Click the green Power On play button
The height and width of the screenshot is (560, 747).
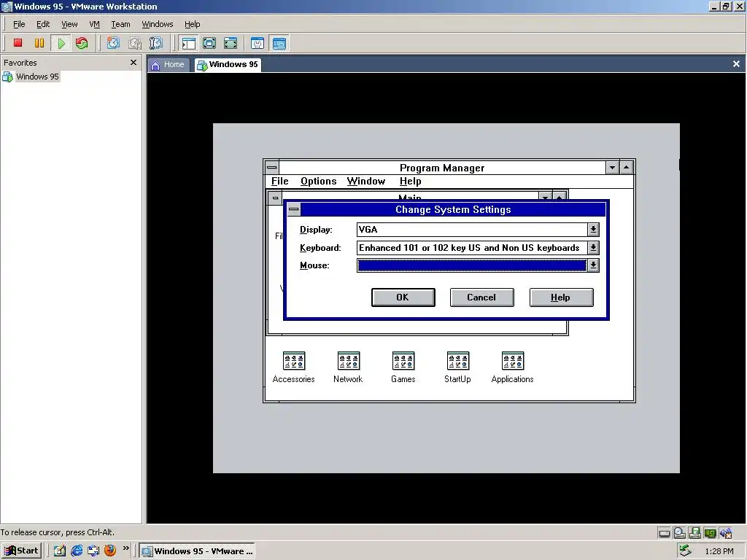coord(61,43)
